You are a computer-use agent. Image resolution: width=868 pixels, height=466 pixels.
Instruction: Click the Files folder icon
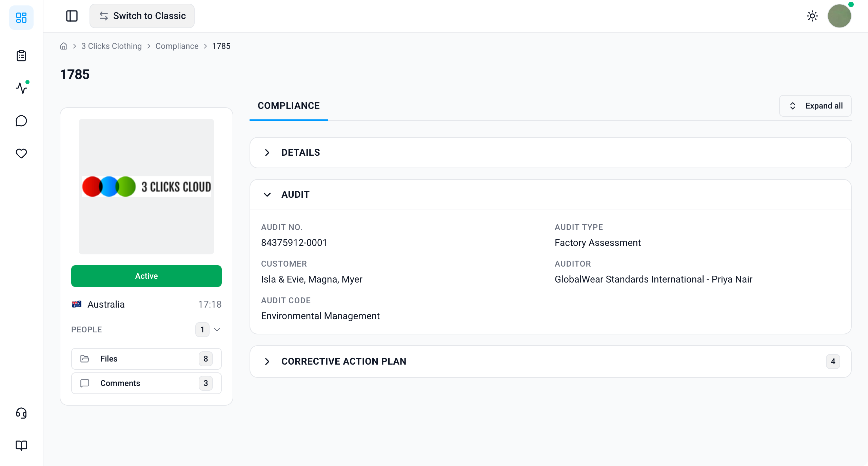click(x=85, y=359)
